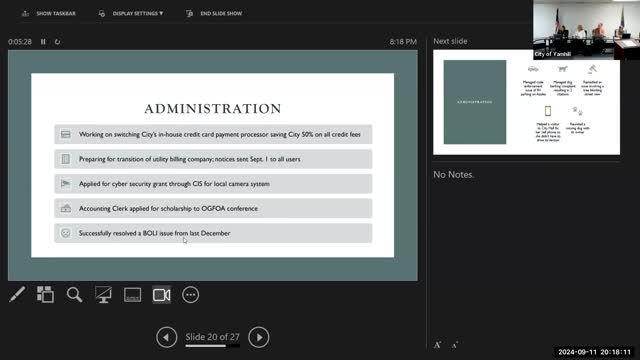This screenshot has width=640, height=360.
Task: Pause the presentation timer
Action: [43, 42]
